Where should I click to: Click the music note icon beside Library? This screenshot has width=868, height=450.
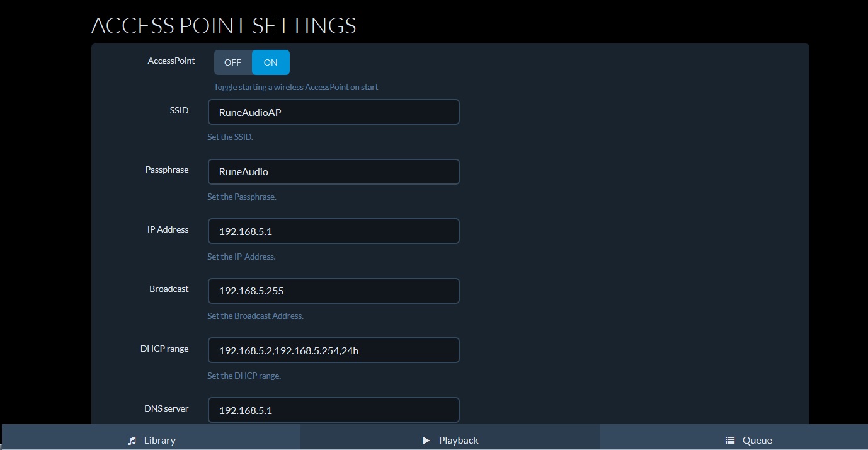tap(132, 441)
